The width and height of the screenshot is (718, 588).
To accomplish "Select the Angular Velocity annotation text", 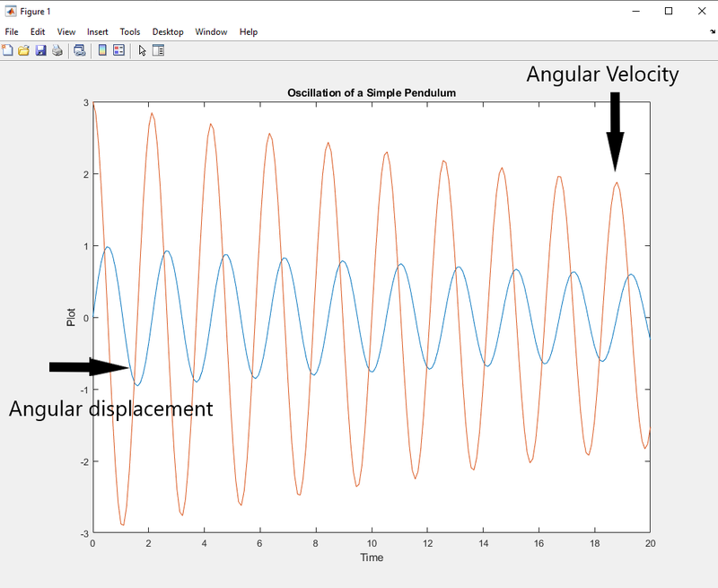I will coord(603,75).
